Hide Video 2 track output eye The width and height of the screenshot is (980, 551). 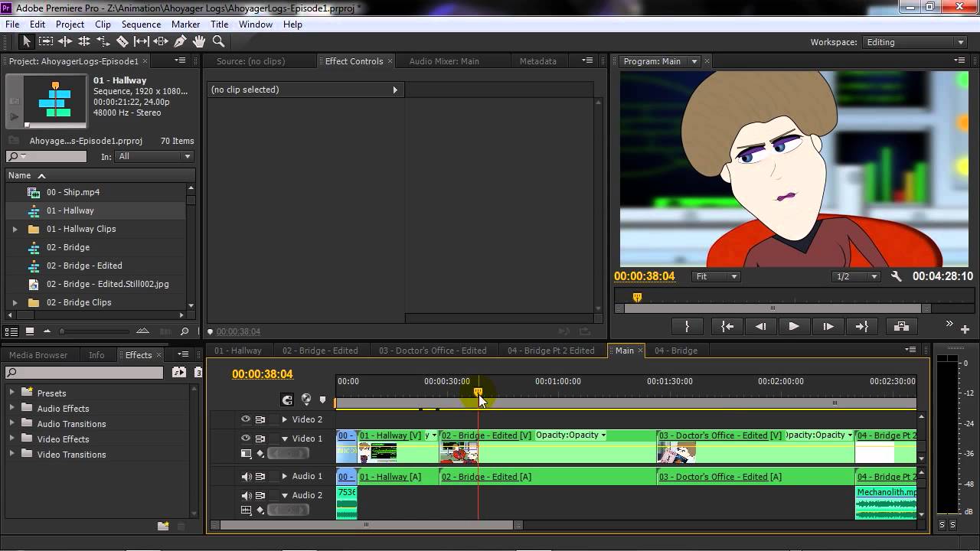tap(246, 419)
